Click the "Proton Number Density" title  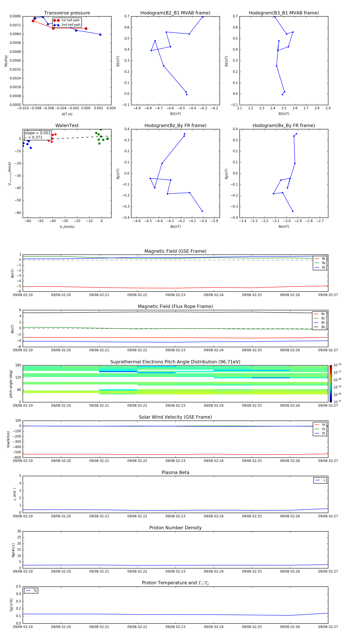click(175, 528)
